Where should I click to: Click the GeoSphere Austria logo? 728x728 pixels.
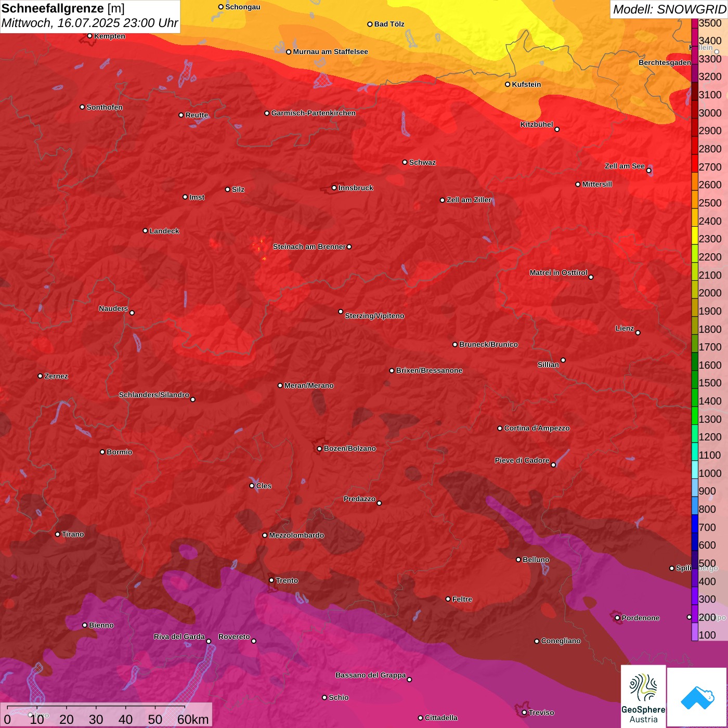pyautogui.click(x=643, y=696)
